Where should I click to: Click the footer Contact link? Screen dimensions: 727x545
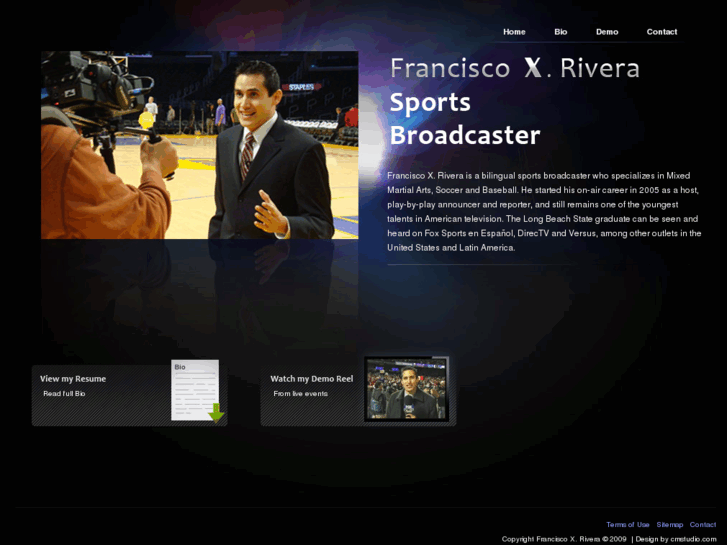[x=703, y=525]
